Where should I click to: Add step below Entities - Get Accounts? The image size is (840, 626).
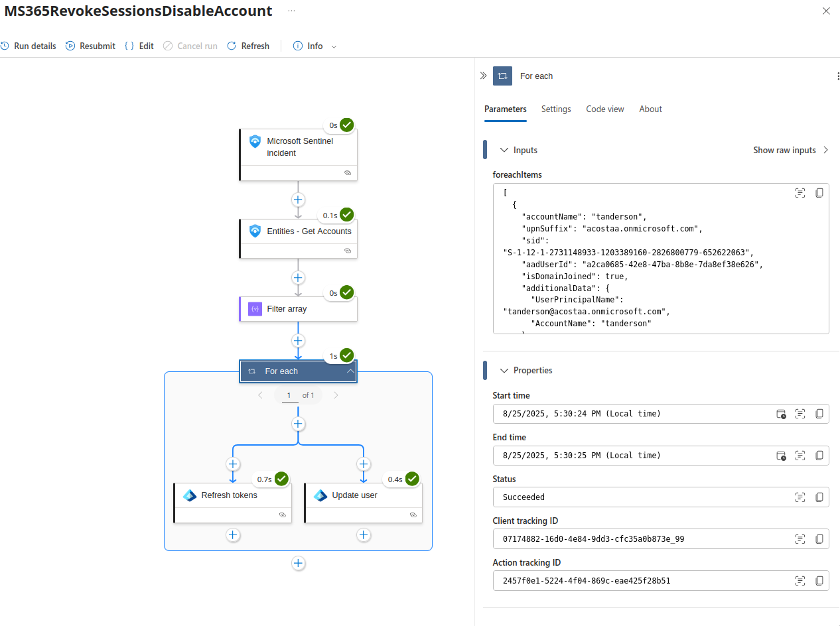coord(298,278)
